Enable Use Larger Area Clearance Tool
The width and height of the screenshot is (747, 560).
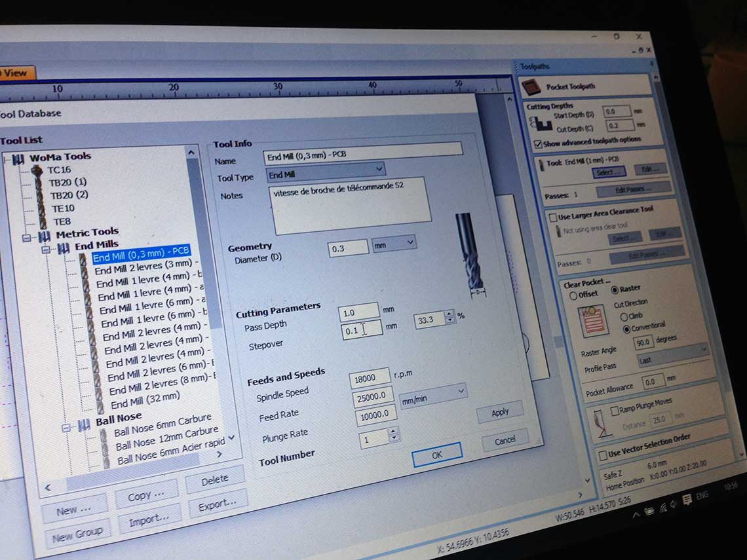point(552,217)
